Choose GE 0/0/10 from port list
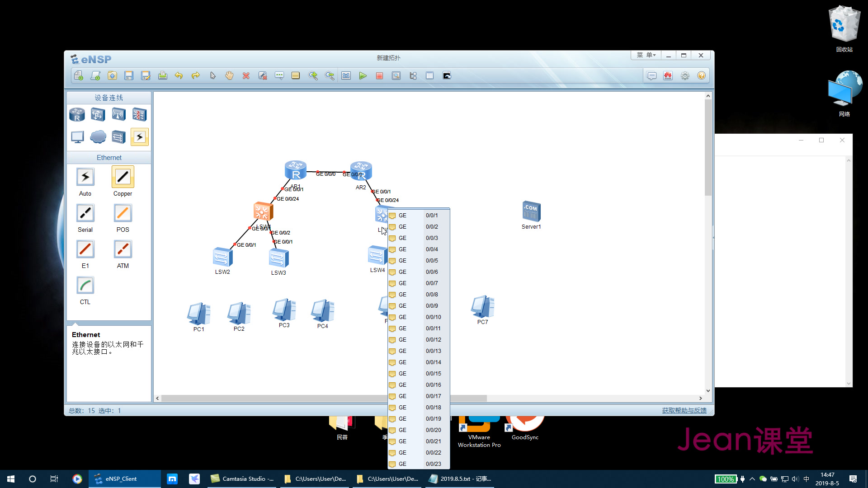 pyautogui.click(x=418, y=317)
